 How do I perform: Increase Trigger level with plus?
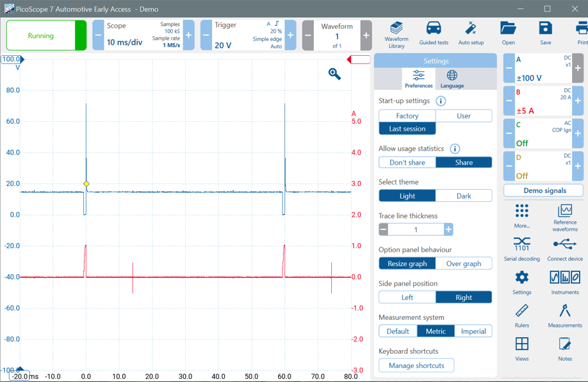click(290, 35)
